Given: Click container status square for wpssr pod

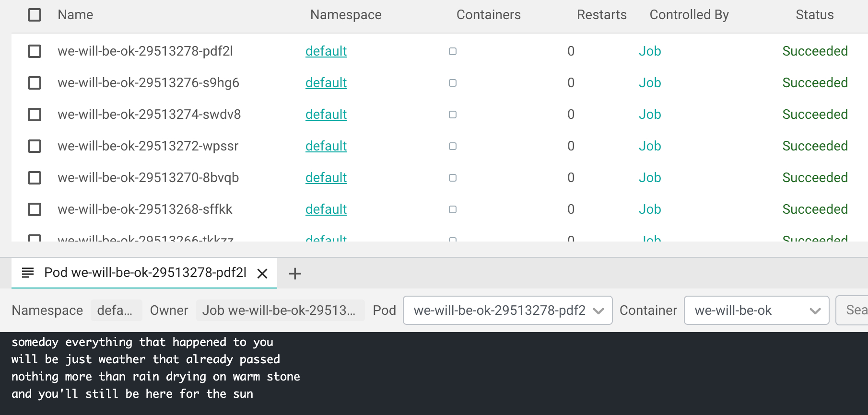Looking at the screenshot, I should pos(452,146).
